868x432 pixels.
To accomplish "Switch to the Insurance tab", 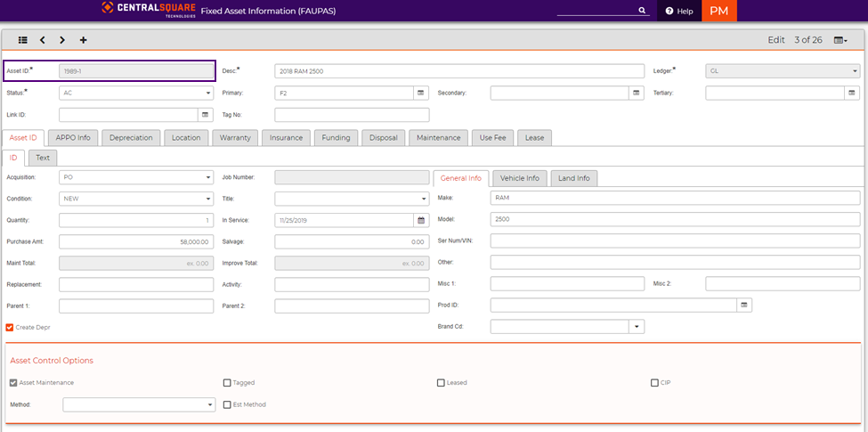I will [x=286, y=138].
